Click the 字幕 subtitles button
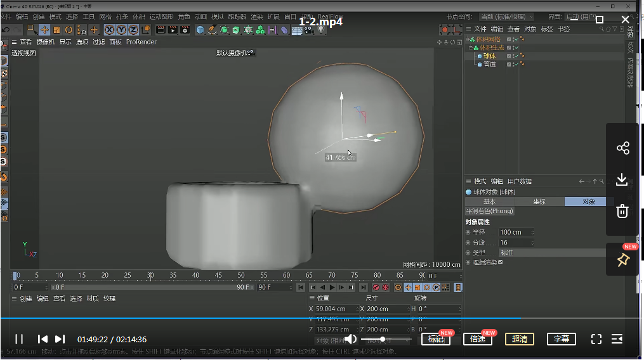The width and height of the screenshot is (644, 360). pyautogui.click(x=561, y=339)
